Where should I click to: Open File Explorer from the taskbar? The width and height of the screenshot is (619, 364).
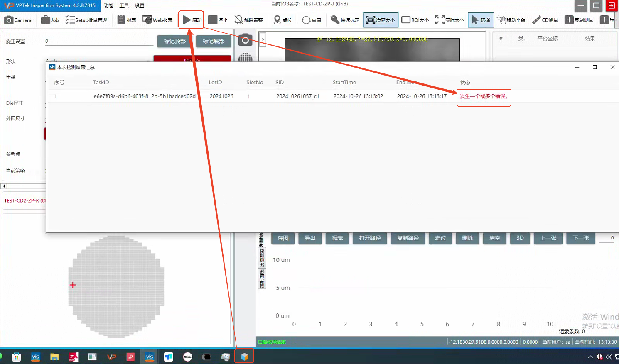54,357
